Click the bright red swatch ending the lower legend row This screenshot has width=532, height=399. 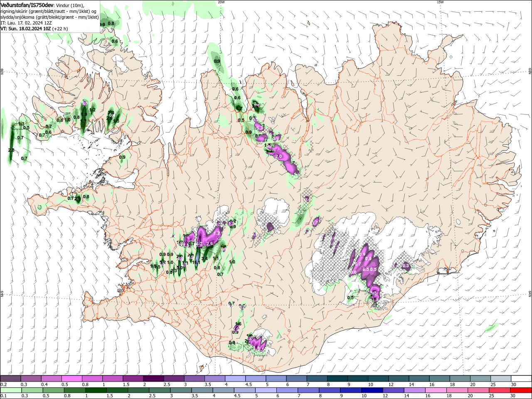tap(521, 390)
